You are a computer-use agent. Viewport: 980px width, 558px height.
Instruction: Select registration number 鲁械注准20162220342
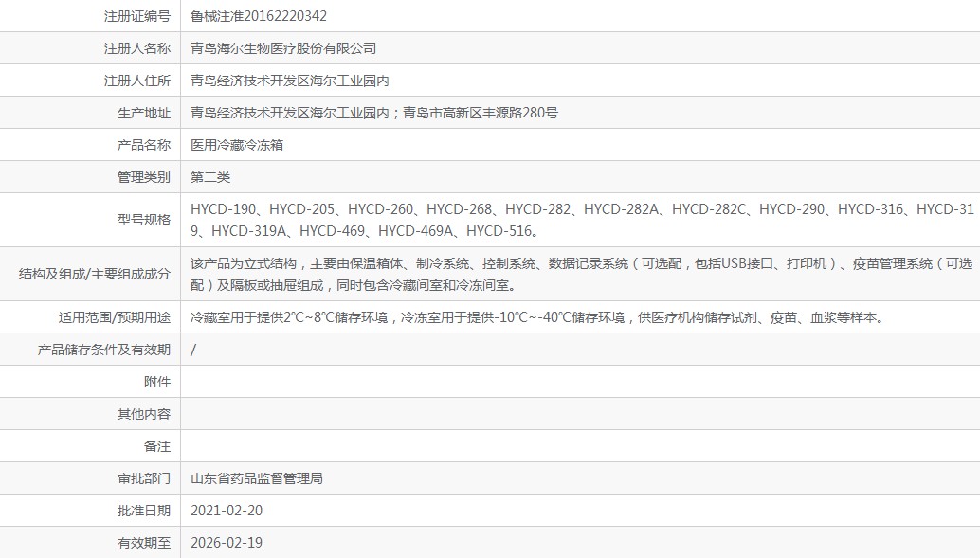(x=259, y=16)
